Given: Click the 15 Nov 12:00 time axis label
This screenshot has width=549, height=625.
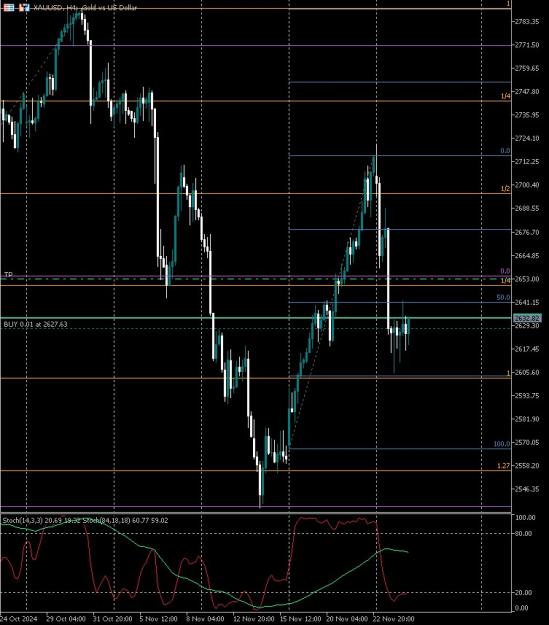Looking at the screenshot, I should (300, 619).
